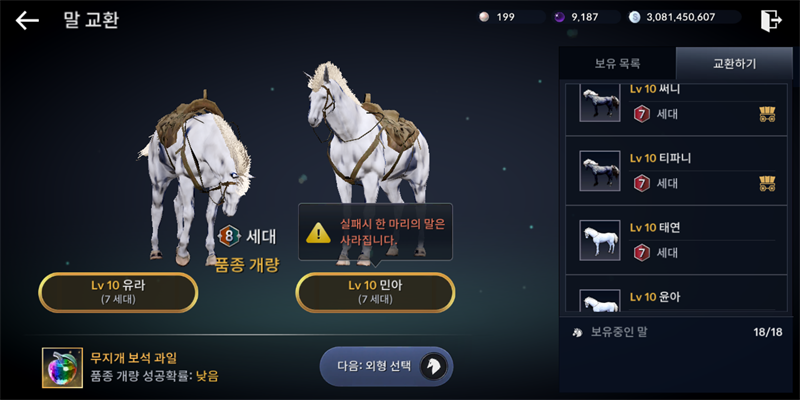Choose the Lv 10 윤아 list entry
Image resolution: width=800 pixels, height=400 pixels.
point(677,294)
